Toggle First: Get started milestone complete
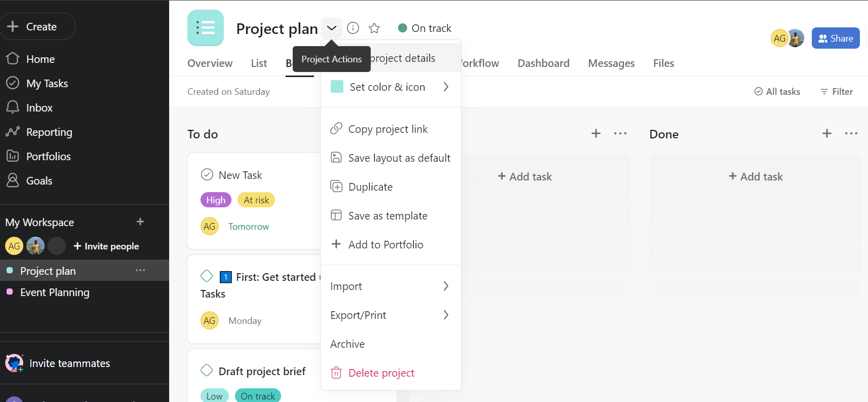868x402 pixels. (207, 276)
